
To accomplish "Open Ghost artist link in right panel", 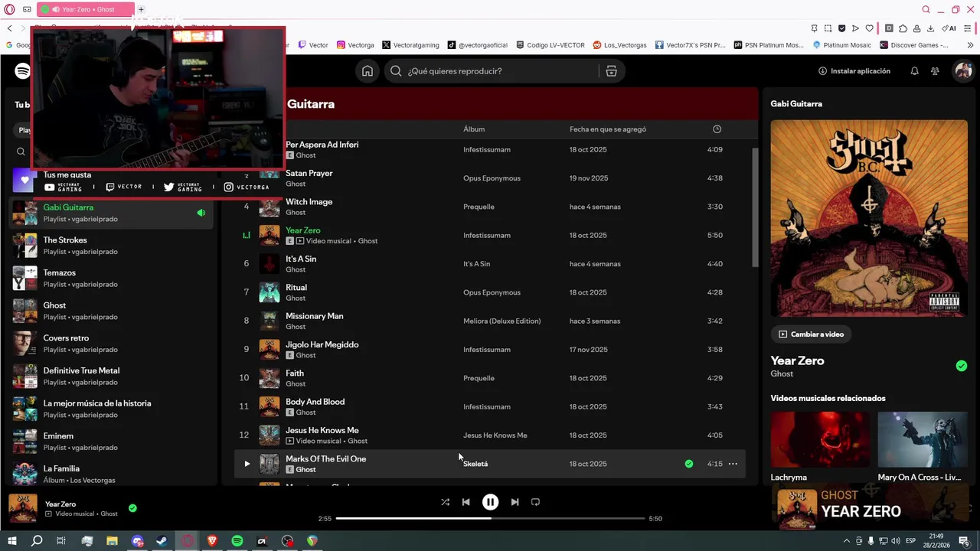I will [x=782, y=374].
